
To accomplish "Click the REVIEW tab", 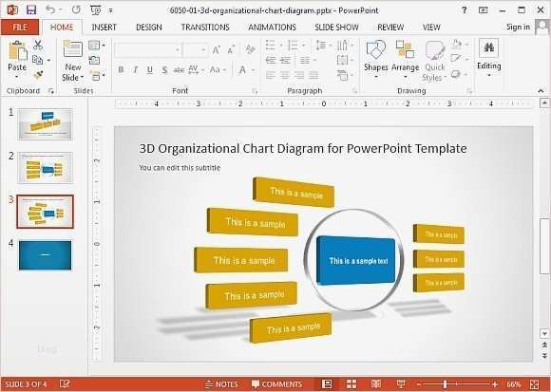I will (x=390, y=28).
